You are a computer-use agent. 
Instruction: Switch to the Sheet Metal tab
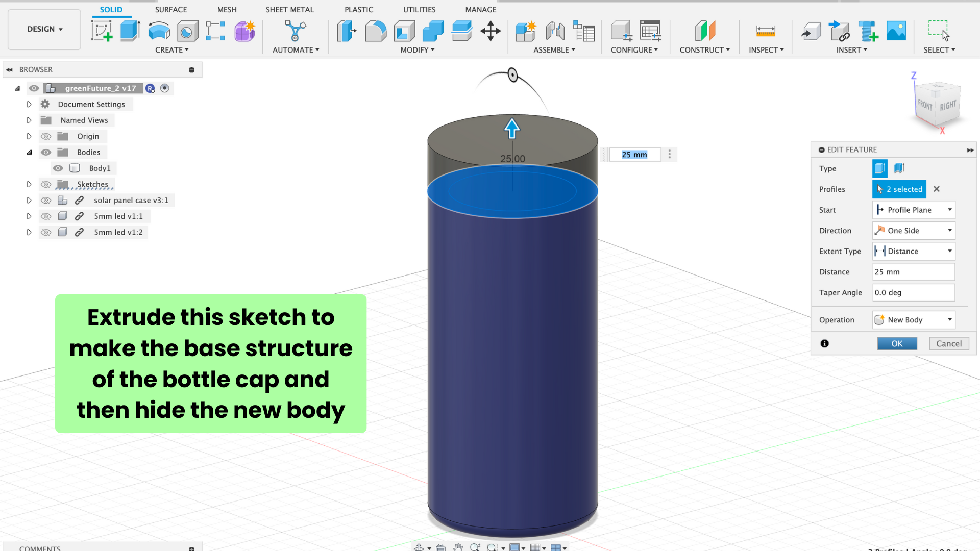coord(290,10)
